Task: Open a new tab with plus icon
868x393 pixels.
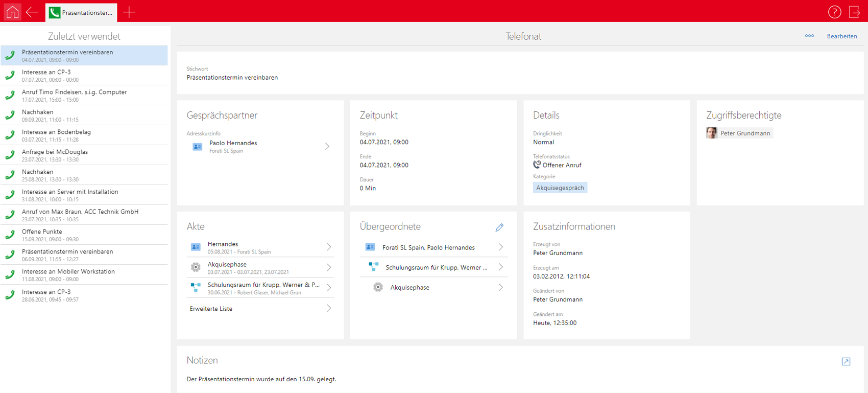Action: click(x=129, y=12)
